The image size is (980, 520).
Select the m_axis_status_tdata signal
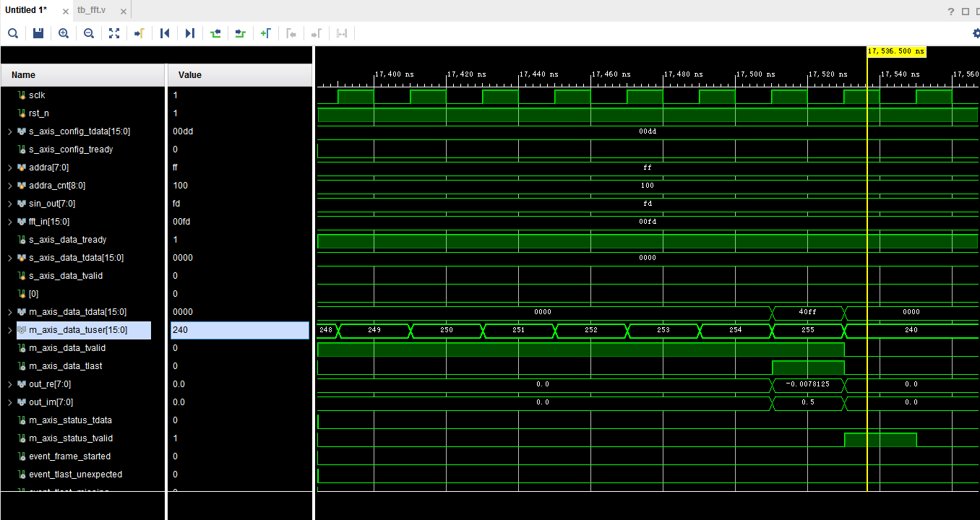point(70,420)
